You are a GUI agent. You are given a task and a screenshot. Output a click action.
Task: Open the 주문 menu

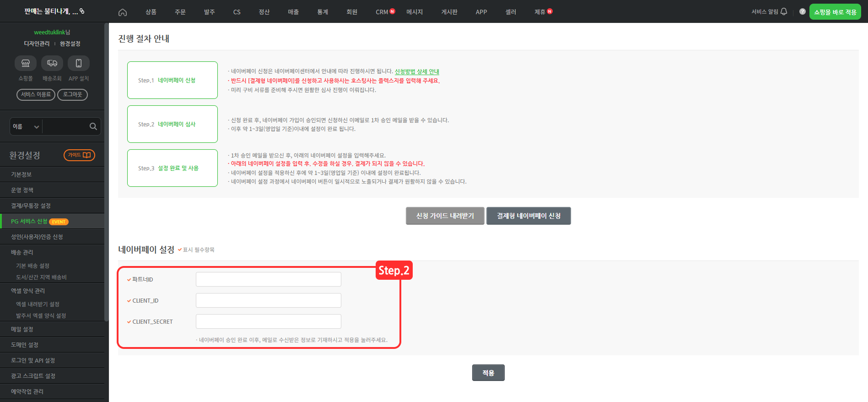coord(180,12)
